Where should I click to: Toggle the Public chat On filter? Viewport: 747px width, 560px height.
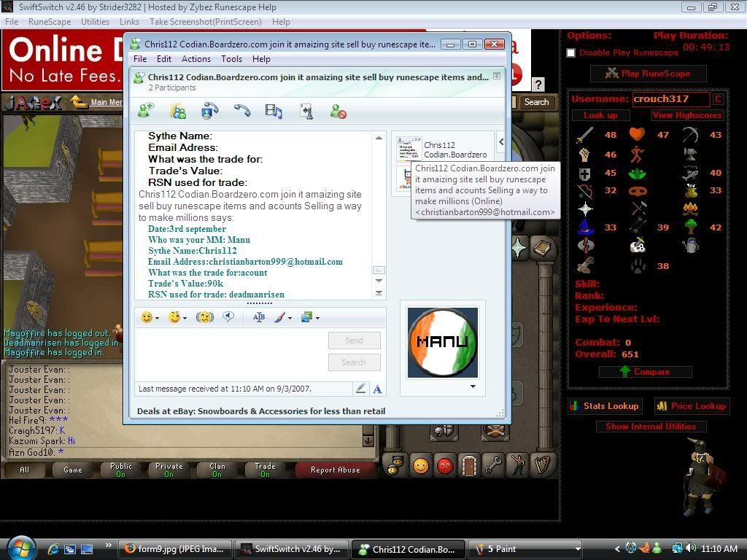point(121,470)
